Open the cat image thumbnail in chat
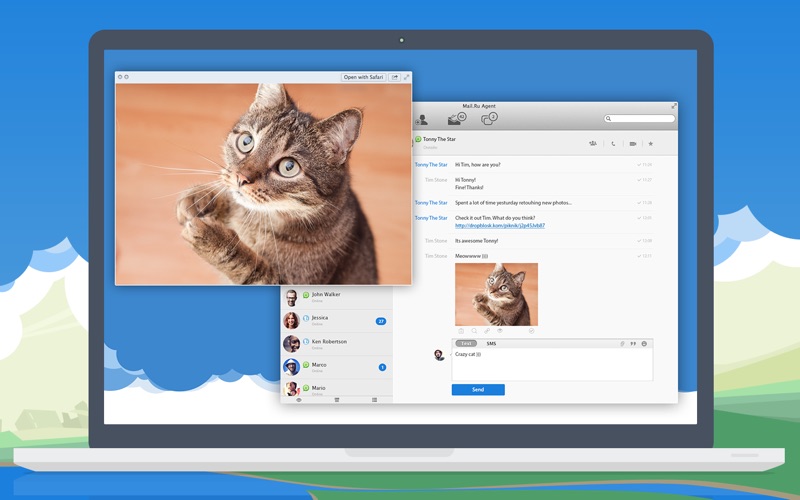This screenshot has width=800, height=500. pos(496,294)
